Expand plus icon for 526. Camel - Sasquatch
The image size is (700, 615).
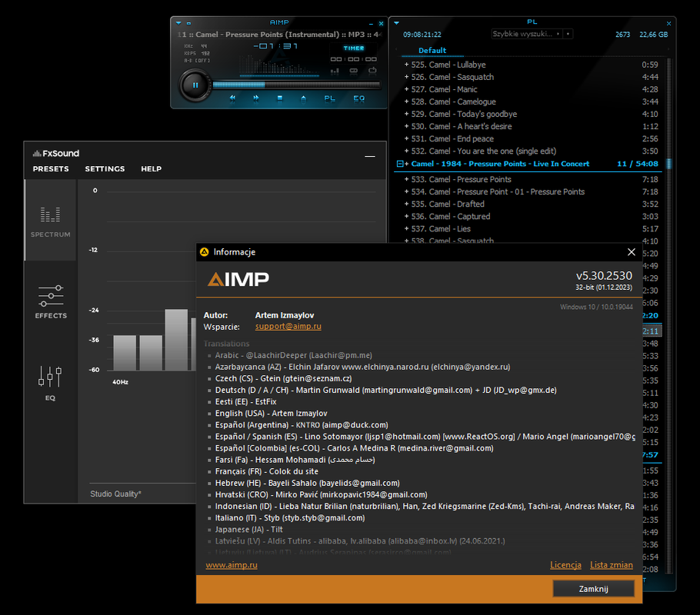pos(406,77)
